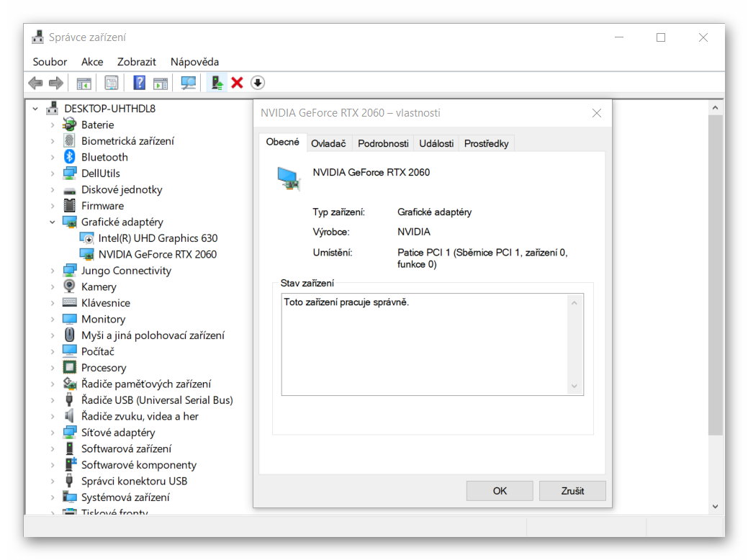The height and width of the screenshot is (560, 748).
Task: Close the RTX 2060 properties dialog
Action: click(x=596, y=113)
